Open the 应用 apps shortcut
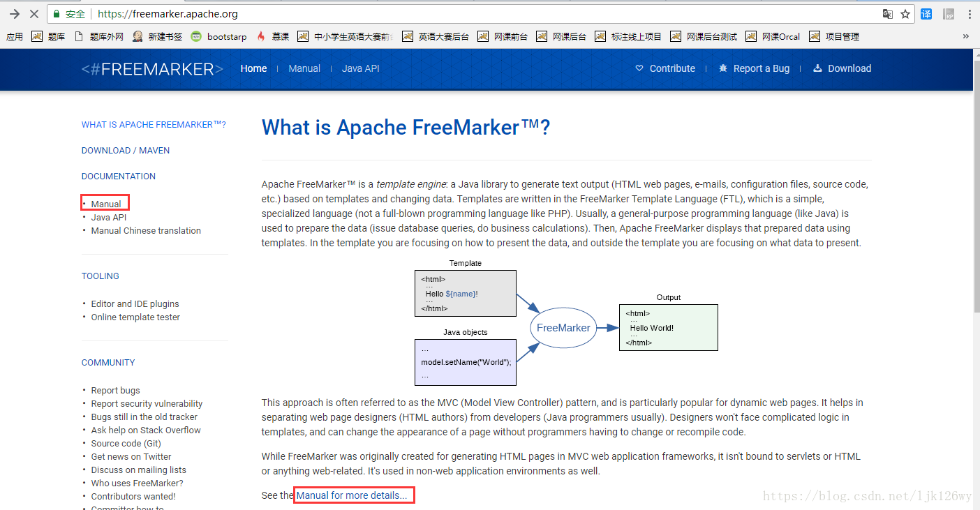This screenshot has width=980, height=510. [x=15, y=37]
